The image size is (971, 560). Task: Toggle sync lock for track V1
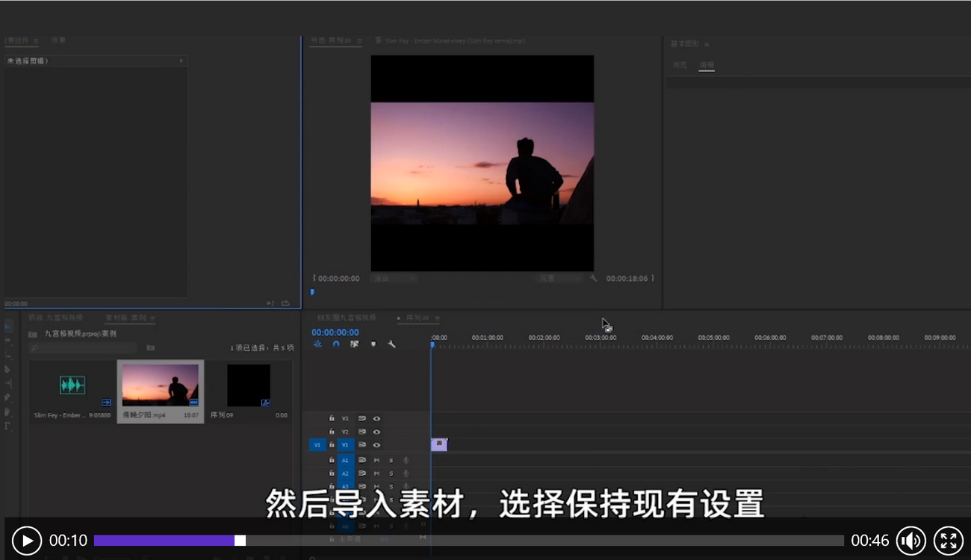tap(362, 445)
